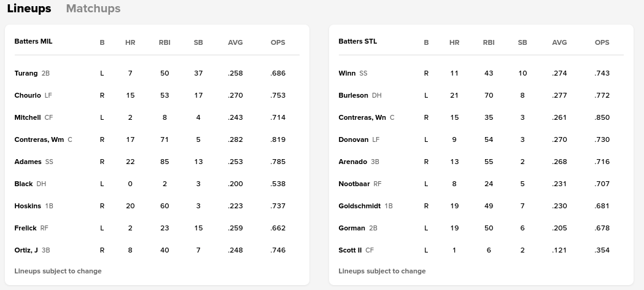Click Adames player name
Screen dimensions: 644x290
click(x=28, y=162)
